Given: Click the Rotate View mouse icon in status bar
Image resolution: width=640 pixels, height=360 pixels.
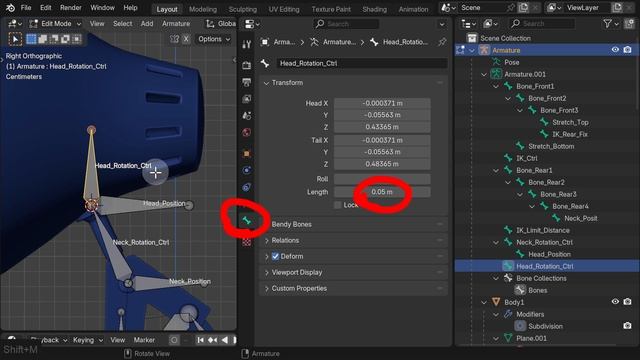Looking at the screenshot, I should [x=127, y=353].
